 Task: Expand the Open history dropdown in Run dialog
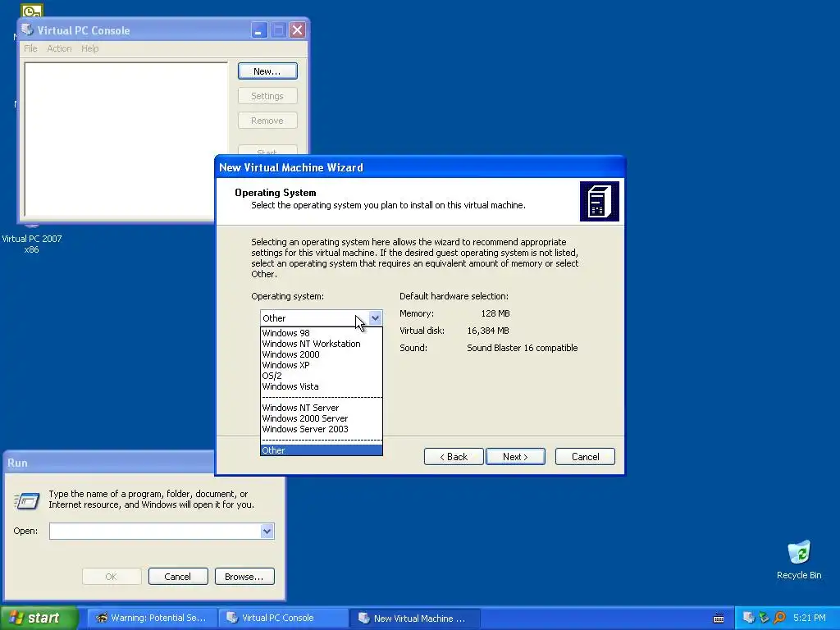pyautogui.click(x=267, y=531)
